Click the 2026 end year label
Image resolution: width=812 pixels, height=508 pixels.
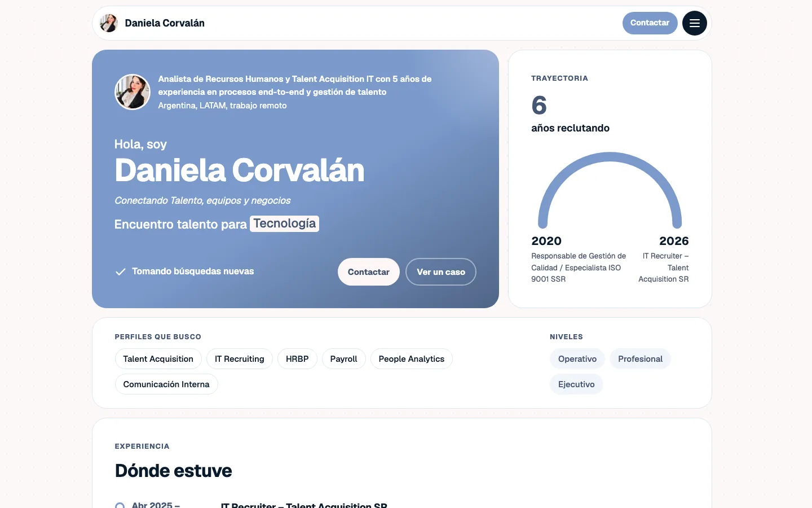coord(674,241)
